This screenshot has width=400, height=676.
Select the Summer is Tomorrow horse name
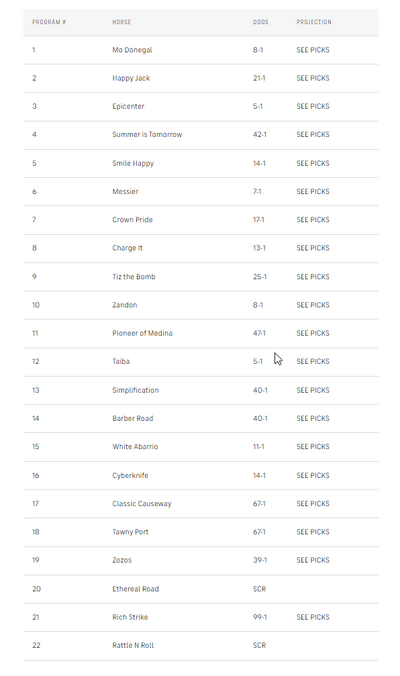coord(147,135)
